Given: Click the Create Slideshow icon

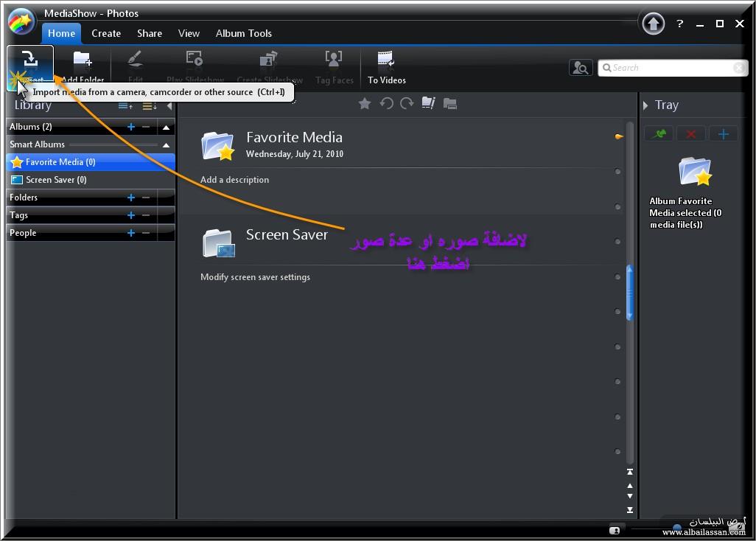Looking at the screenshot, I should point(268,59).
